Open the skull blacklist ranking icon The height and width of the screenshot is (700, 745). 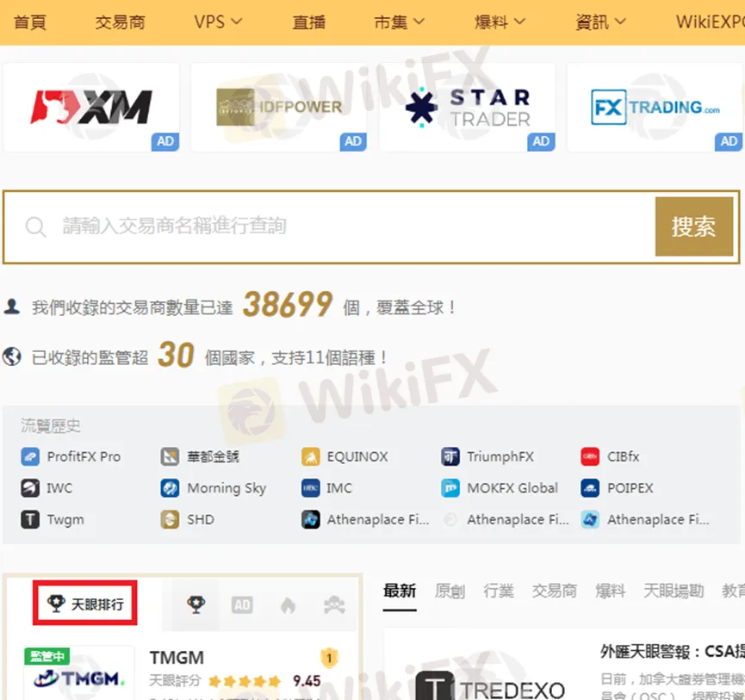[x=334, y=605]
